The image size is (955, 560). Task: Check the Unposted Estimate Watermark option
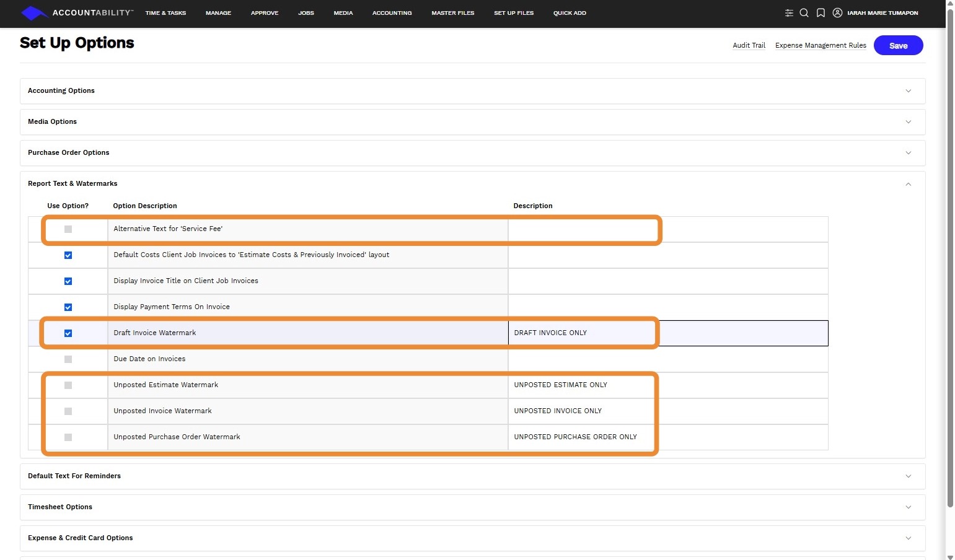pos(68,385)
